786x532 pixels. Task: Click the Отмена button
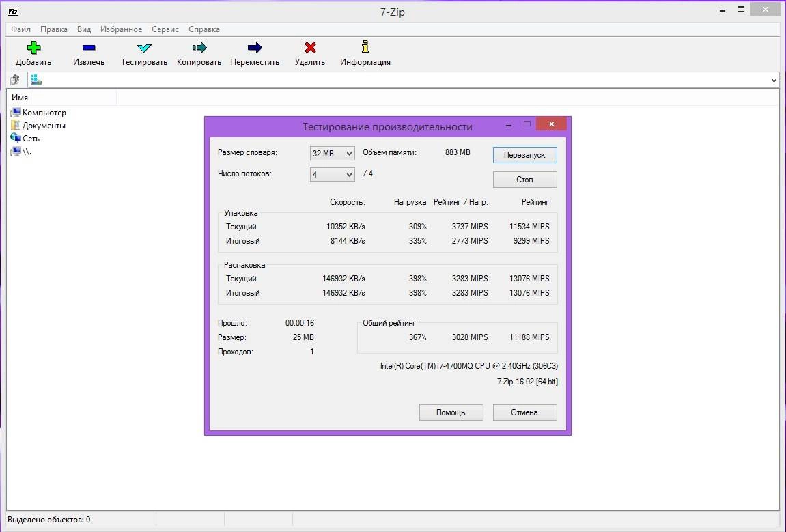(x=525, y=412)
